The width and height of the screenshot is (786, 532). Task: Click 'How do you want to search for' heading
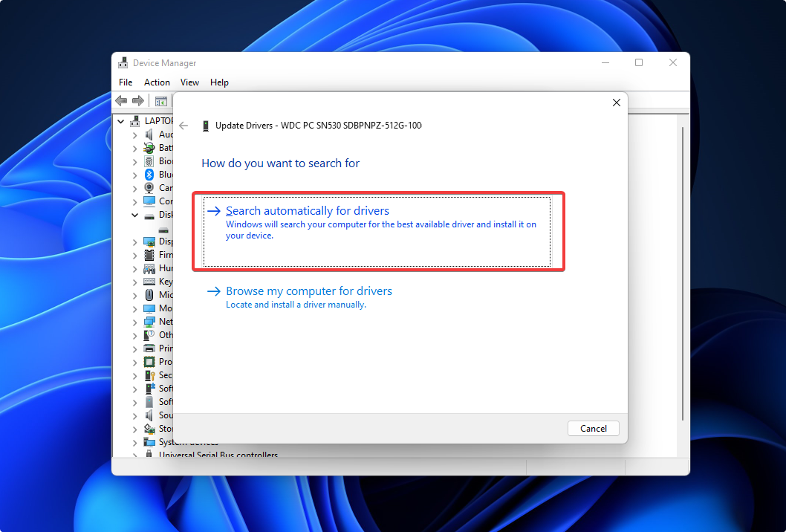coord(280,163)
